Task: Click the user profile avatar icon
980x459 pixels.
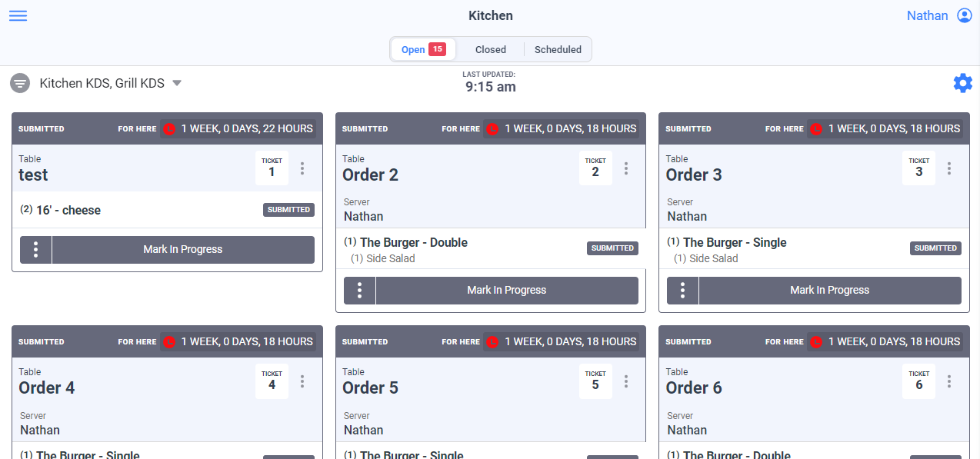Action: pyautogui.click(x=964, y=15)
